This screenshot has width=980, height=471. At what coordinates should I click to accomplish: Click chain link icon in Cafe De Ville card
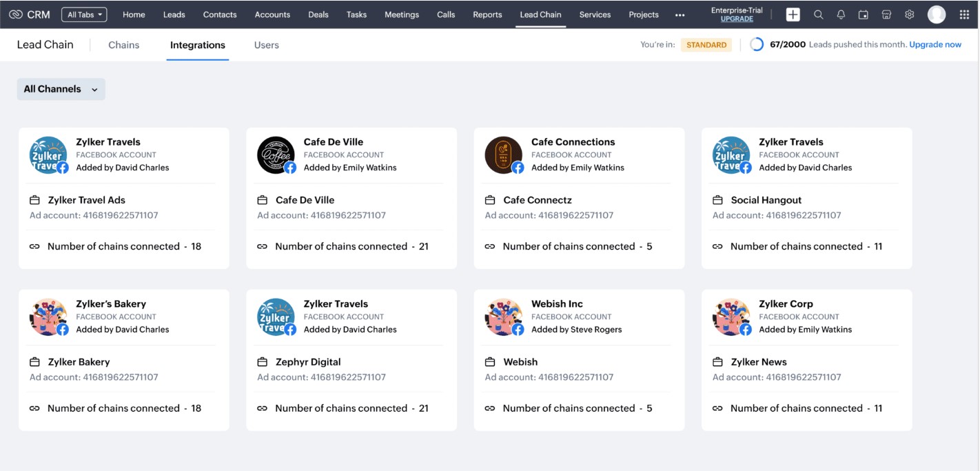(x=262, y=246)
